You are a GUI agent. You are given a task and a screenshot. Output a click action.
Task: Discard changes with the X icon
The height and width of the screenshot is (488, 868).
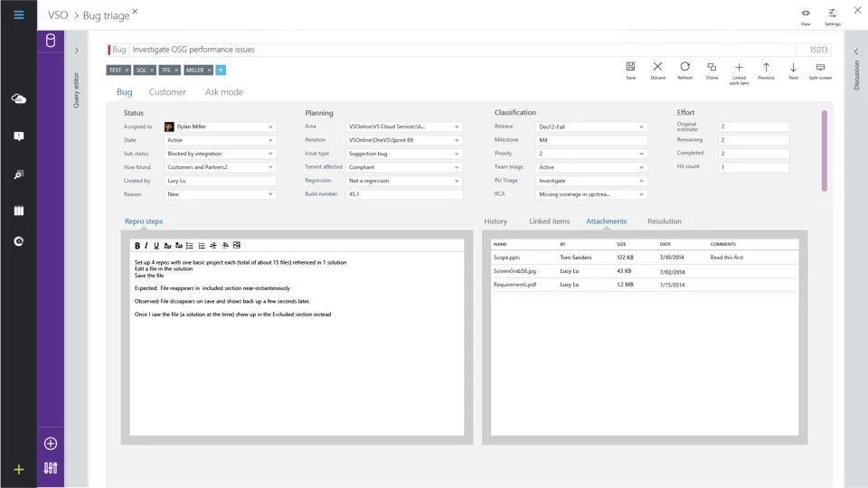click(x=657, y=70)
